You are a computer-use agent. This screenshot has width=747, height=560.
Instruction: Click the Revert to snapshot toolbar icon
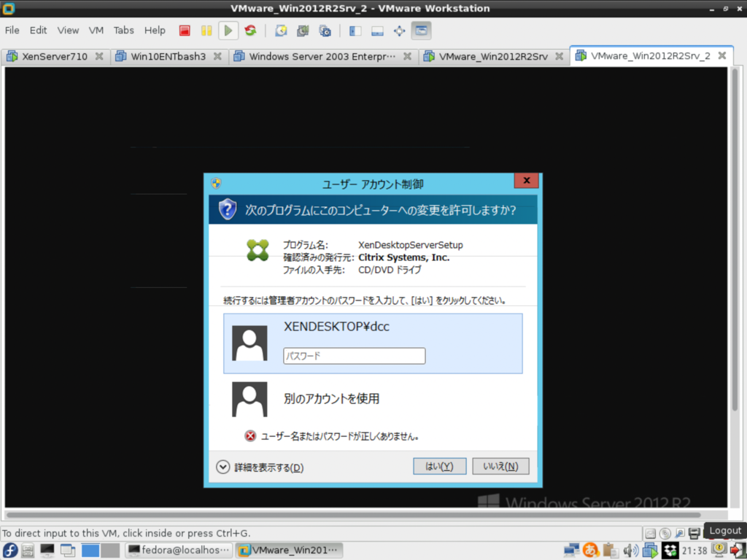click(303, 31)
